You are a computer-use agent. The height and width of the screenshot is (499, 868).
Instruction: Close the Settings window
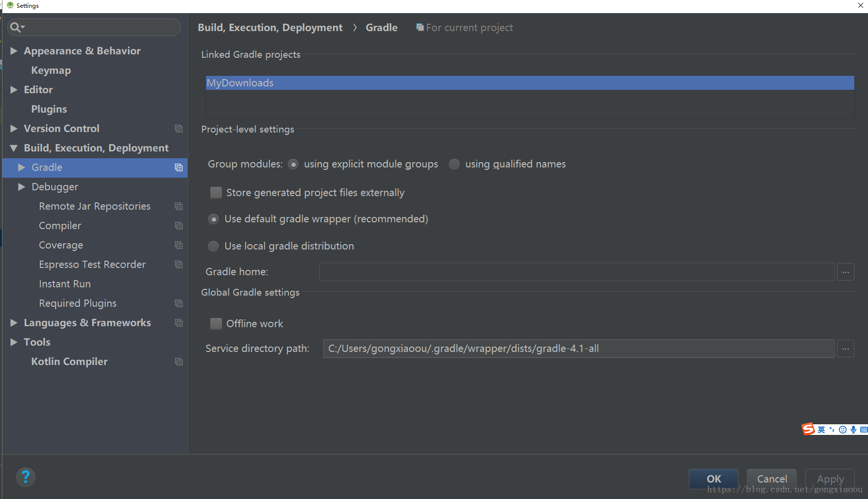coord(861,5)
